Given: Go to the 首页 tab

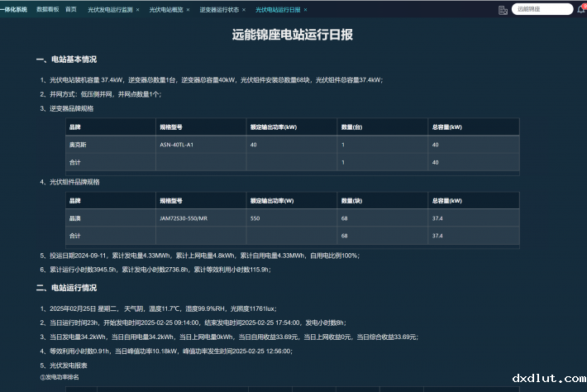Looking at the screenshot, I should coord(71,9).
